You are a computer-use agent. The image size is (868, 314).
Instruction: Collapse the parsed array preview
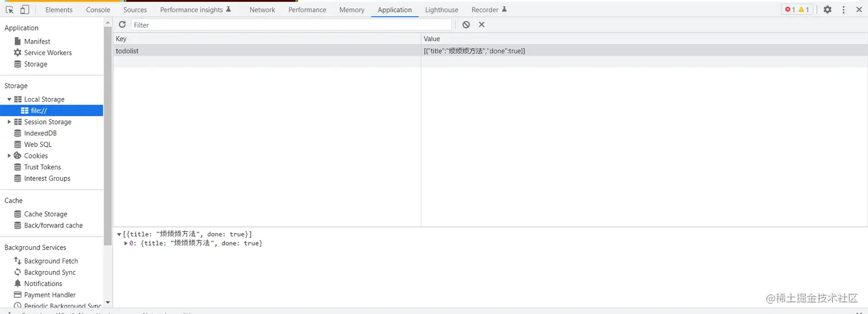pos(119,234)
